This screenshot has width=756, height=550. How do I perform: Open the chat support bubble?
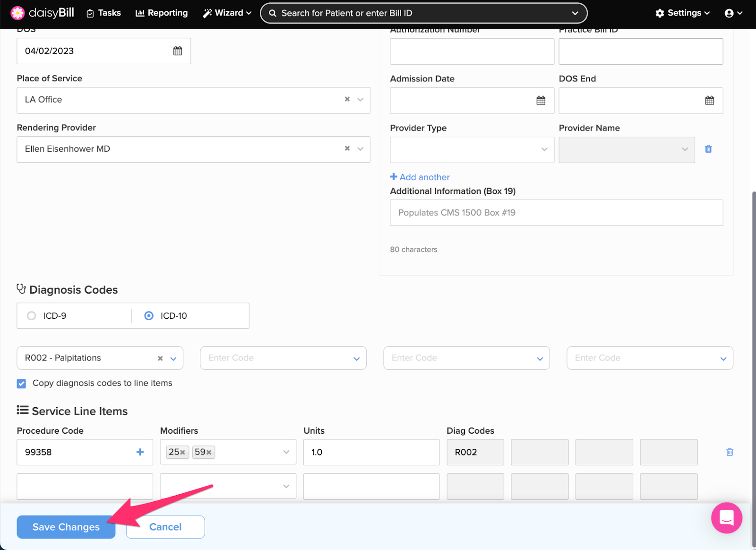(x=726, y=518)
